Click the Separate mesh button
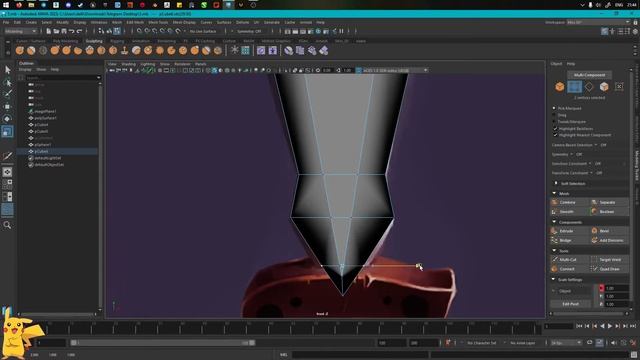Viewport: 640px width, 360px height. (x=609, y=202)
